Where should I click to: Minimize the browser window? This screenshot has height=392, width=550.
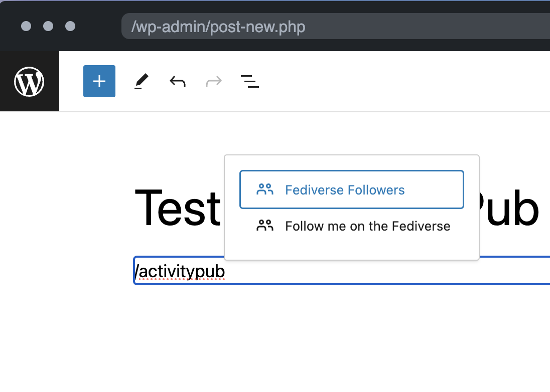(48, 26)
